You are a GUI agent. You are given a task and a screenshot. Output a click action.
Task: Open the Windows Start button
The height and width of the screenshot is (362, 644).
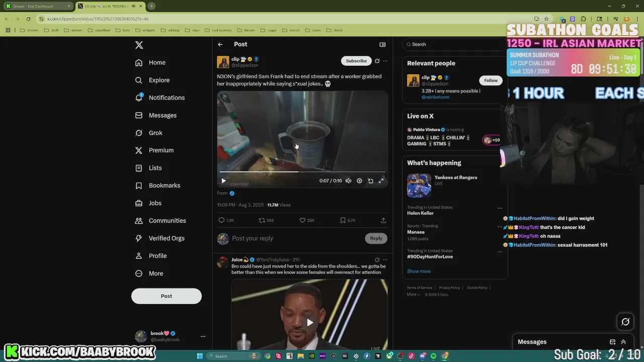tap(200, 356)
